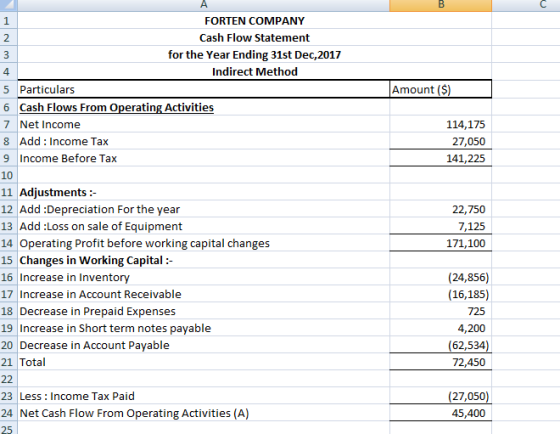
Task: Click the value 171,100
Action: pos(440,243)
